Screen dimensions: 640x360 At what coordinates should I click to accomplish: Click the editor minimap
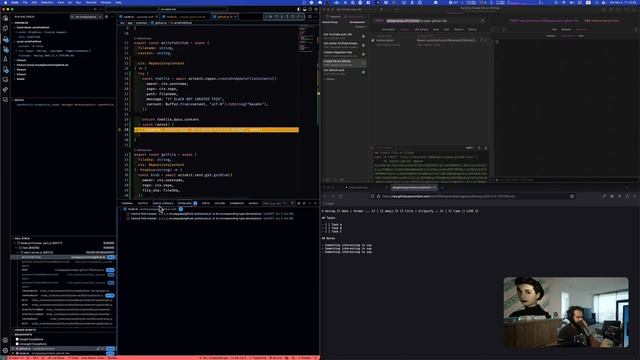tap(306, 39)
